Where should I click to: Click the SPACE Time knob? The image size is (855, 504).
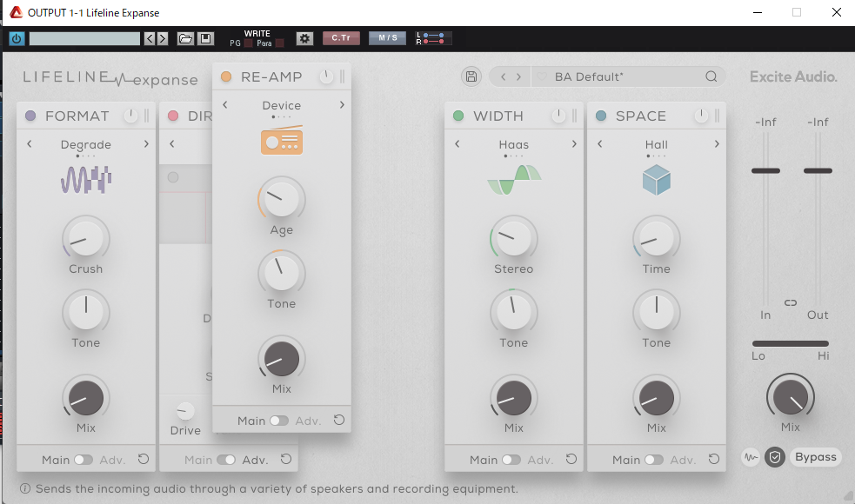657,239
